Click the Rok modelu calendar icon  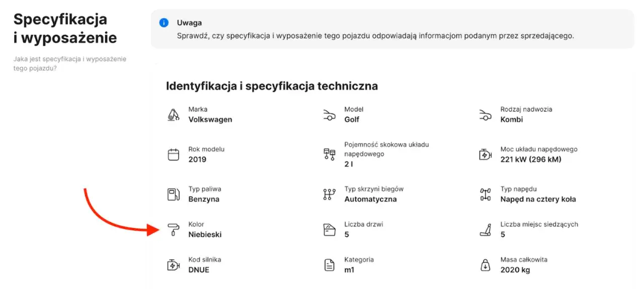pos(175,155)
